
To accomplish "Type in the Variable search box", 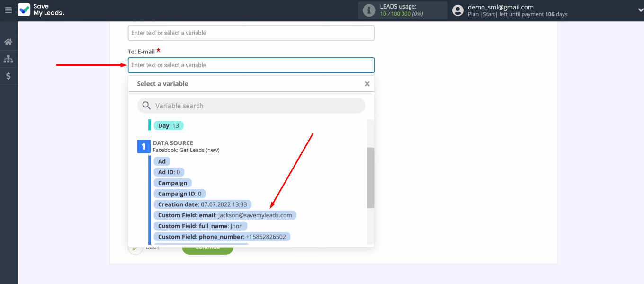I will pos(256,106).
